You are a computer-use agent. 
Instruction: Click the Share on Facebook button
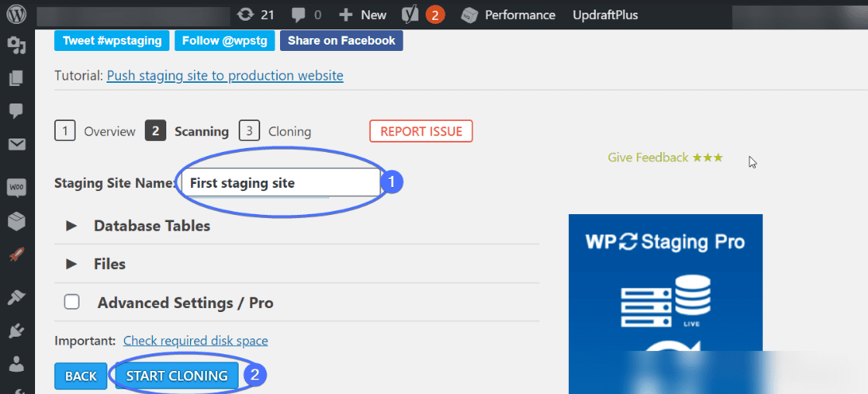(x=341, y=41)
